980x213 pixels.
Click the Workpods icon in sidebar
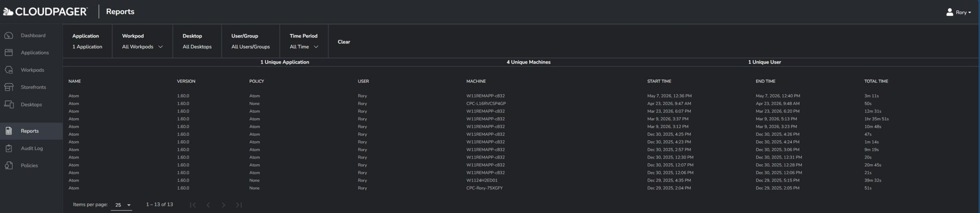click(9, 70)
